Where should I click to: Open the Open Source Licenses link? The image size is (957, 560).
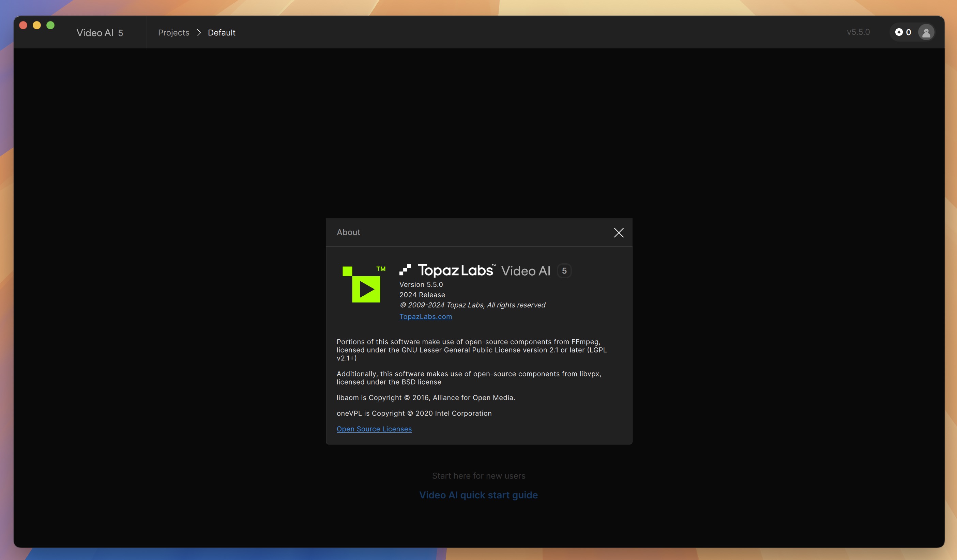(374, 429)
